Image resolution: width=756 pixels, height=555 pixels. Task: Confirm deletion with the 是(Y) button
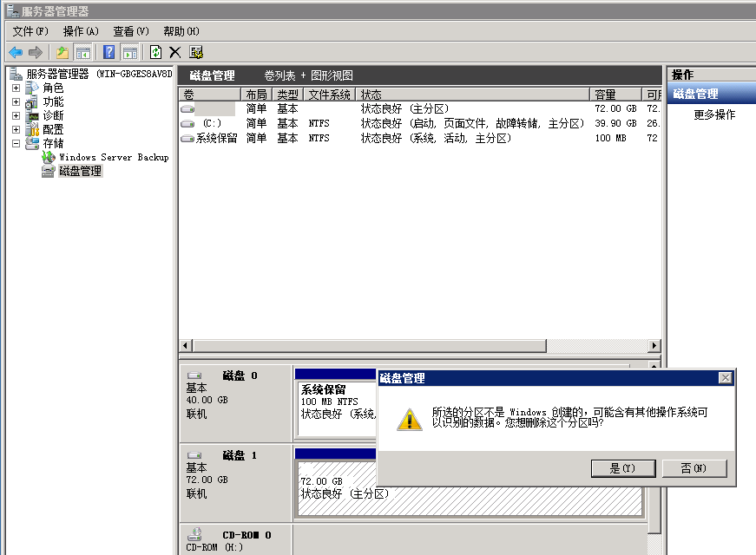click(622, 468)
